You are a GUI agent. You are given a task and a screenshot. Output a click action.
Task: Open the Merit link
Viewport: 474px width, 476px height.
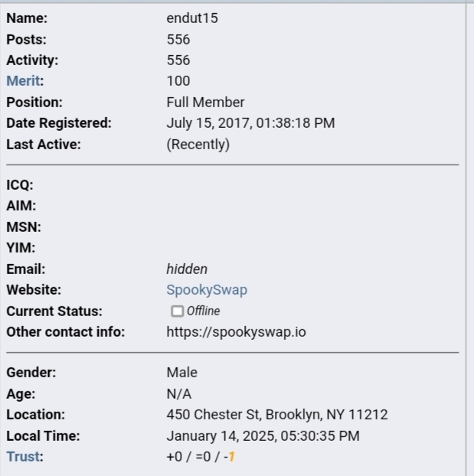tap(23, 81)
